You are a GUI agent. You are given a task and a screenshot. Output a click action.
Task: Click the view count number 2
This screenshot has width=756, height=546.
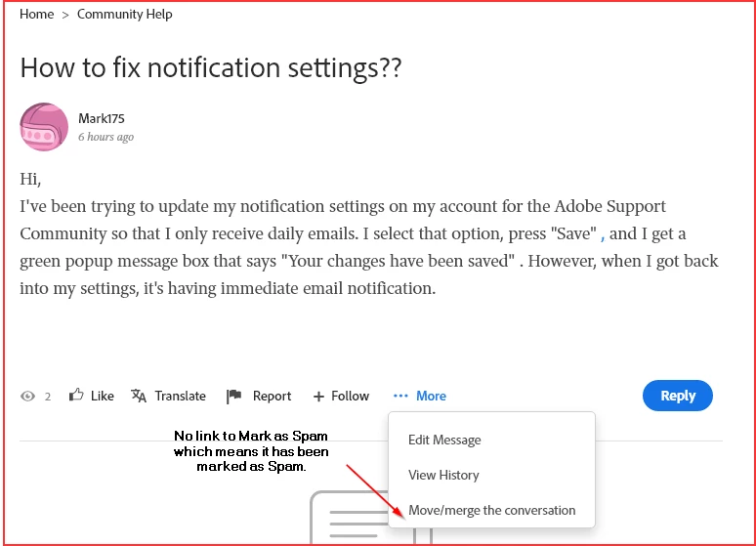coord(48,397)
